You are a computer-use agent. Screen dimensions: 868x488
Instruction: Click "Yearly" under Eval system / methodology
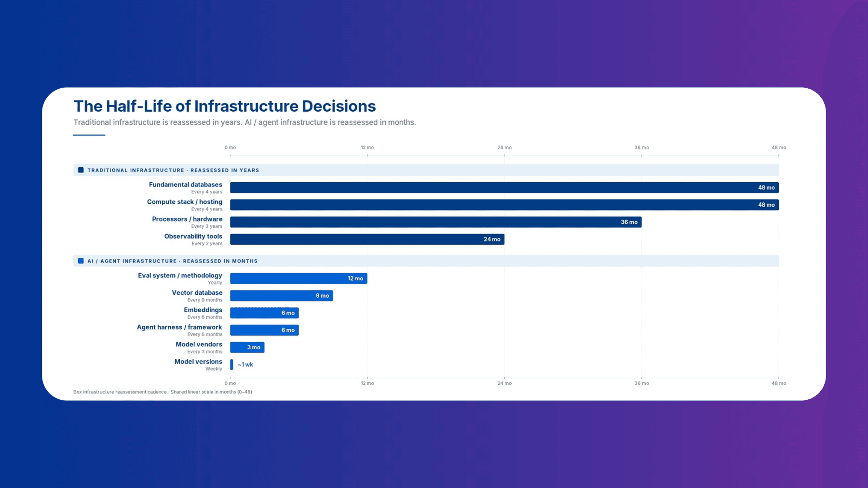[x=215, y=283]
